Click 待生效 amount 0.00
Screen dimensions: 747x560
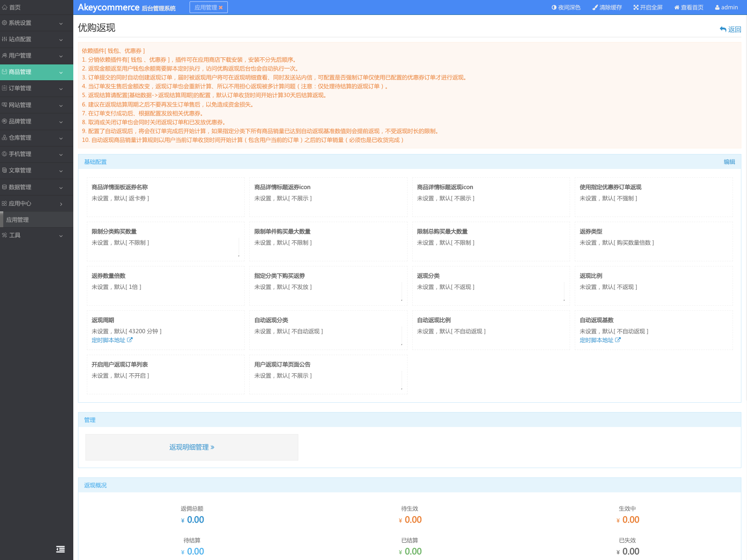point(413,520)
